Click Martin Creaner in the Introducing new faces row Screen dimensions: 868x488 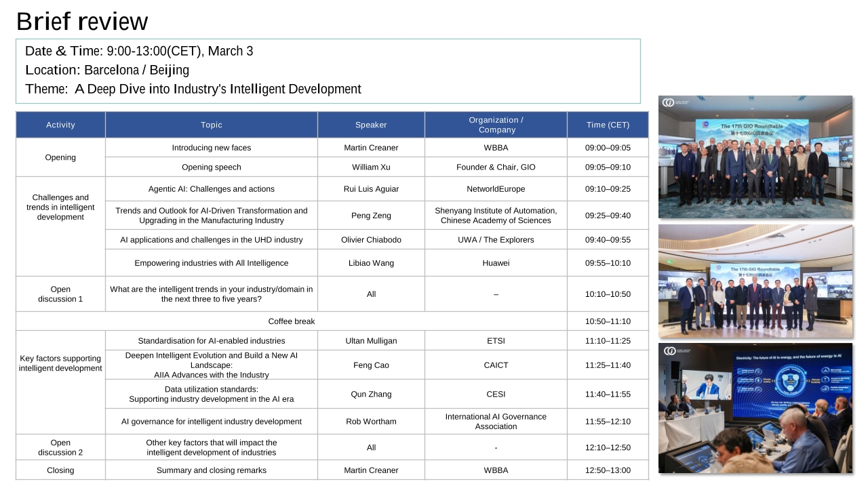[371, 148]
